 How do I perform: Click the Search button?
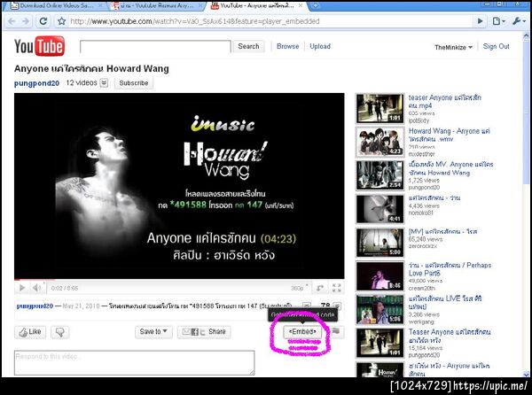(248, 46)
